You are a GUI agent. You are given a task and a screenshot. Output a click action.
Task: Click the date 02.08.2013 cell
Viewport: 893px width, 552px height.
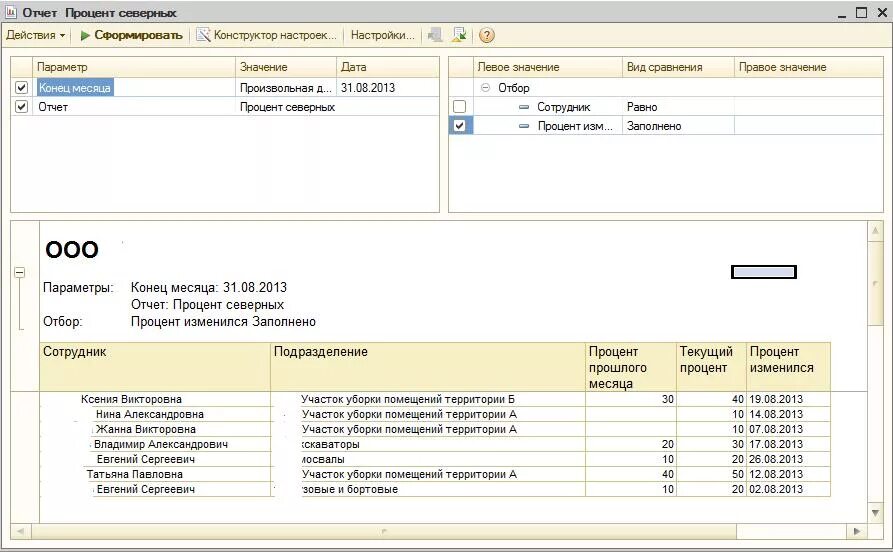(788, 489)
